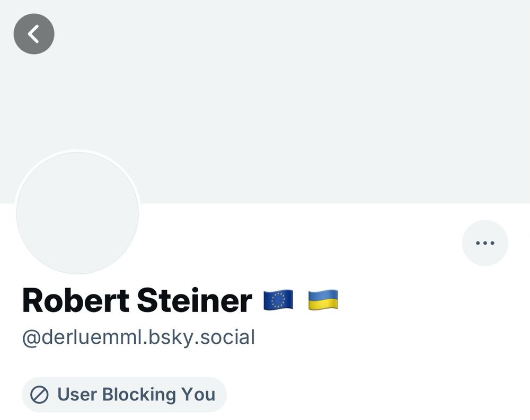
Task: Tap the circular profile avatar placeholder
Action: click(x=77, y=213)
